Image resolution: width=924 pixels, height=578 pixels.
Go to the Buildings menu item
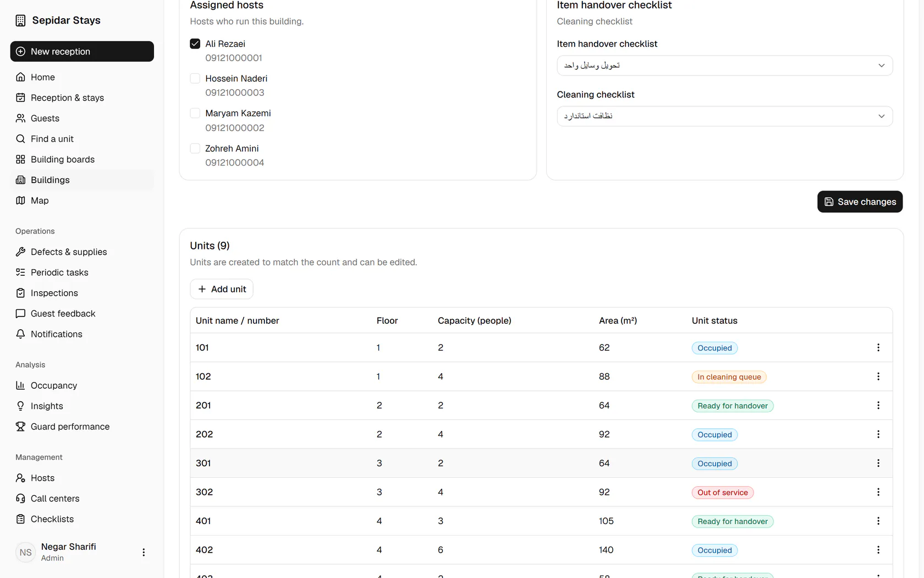click(x=82, y=180)
